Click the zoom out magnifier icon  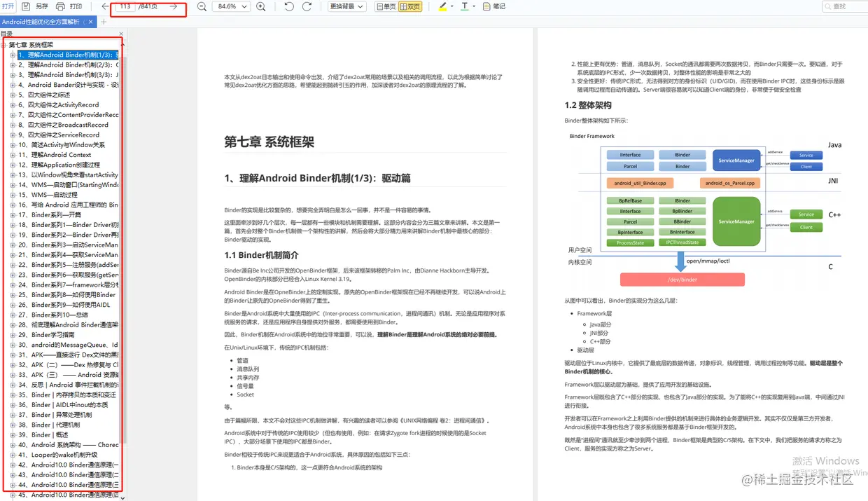(x=202, y=6)
